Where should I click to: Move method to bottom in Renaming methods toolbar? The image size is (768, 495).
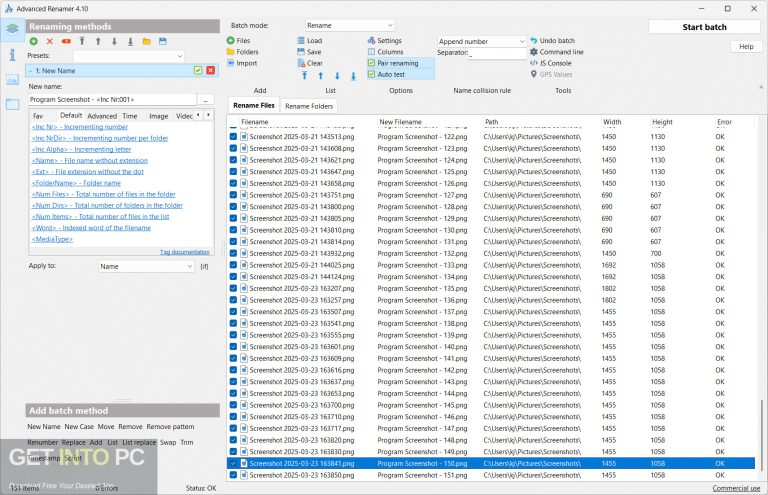[130, 42]
